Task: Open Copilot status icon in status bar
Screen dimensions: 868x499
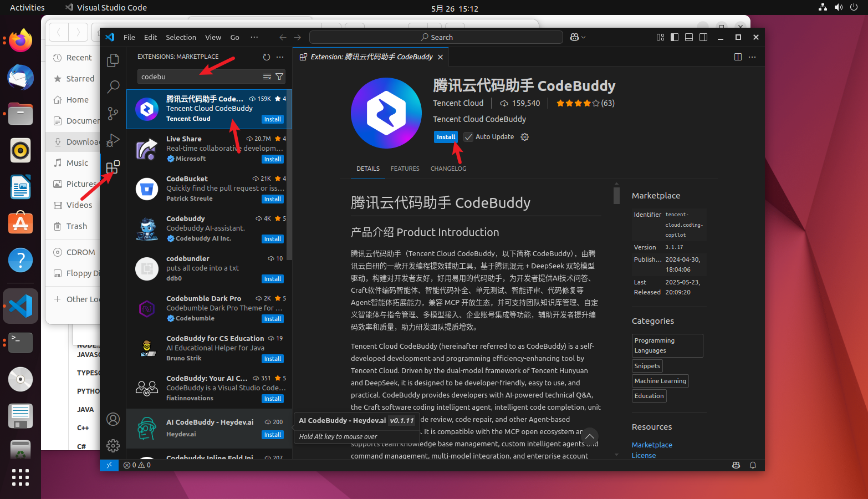Action: 736,465
